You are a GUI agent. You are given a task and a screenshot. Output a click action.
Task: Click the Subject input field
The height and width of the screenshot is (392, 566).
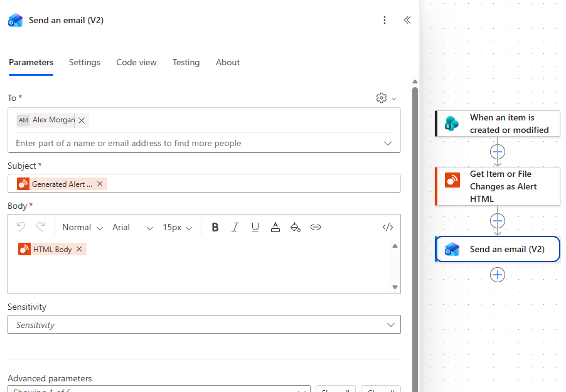pyautogui.click(x=205, y=184)
